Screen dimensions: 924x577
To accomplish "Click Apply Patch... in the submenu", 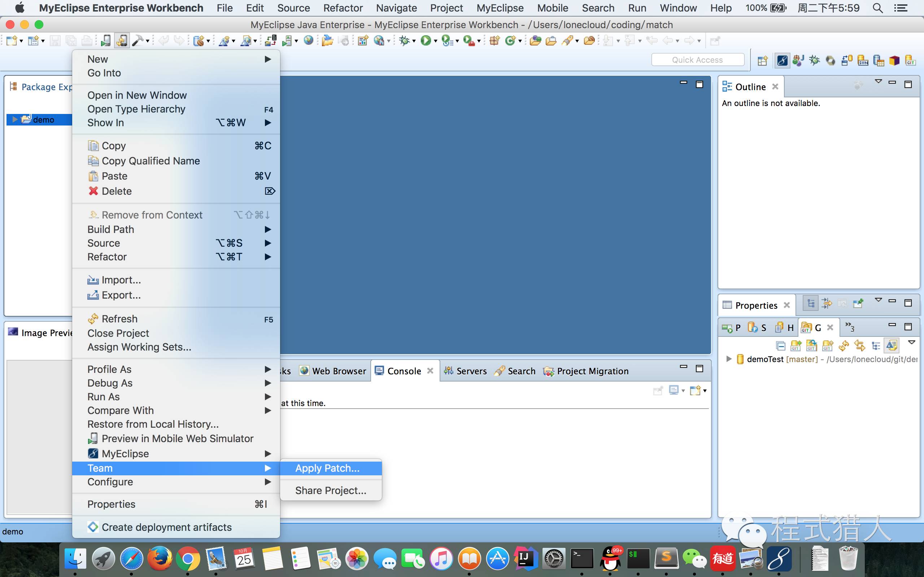I will point(327,468).
